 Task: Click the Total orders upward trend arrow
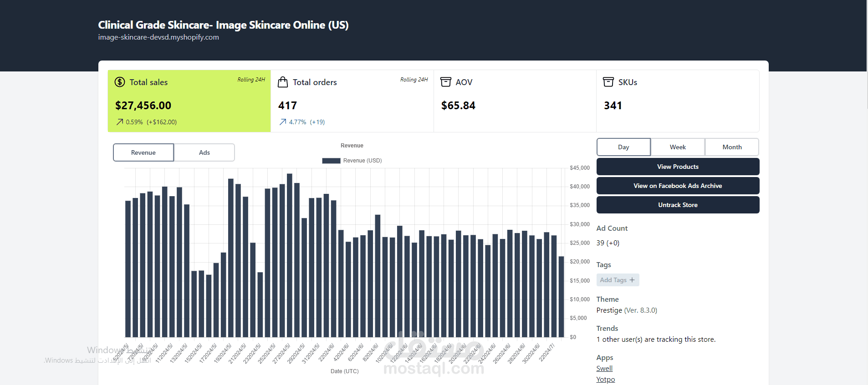pyautogui.click(x=283, y=122)
